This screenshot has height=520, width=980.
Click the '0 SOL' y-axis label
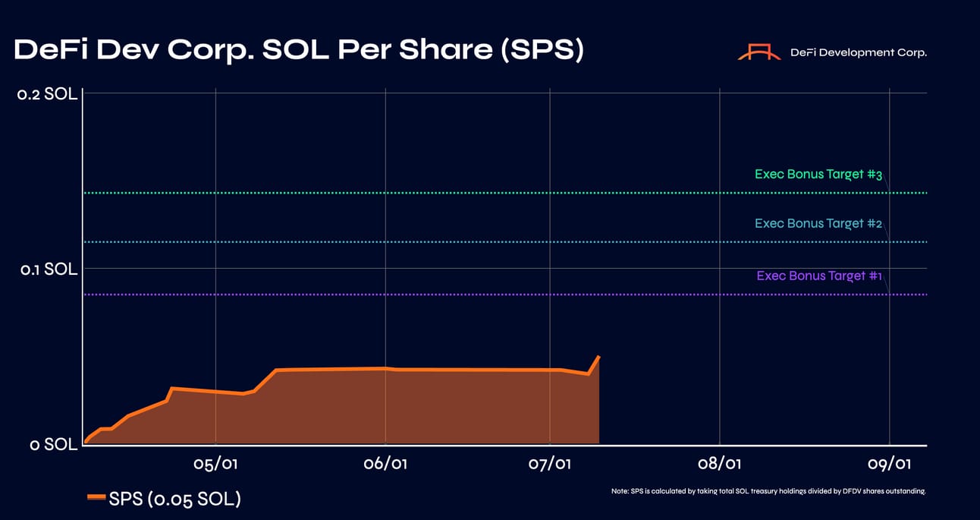[x=54, y=445]
